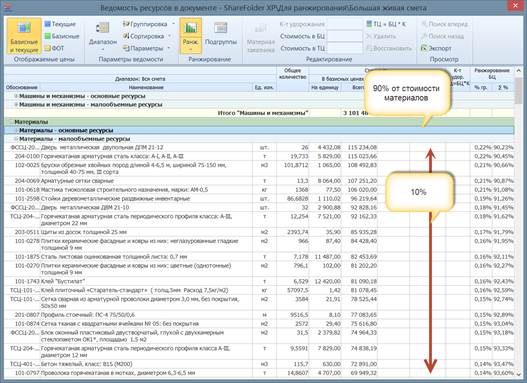Switch to Базисные prices display
The image size is (527, 383).
coord(62,36)
